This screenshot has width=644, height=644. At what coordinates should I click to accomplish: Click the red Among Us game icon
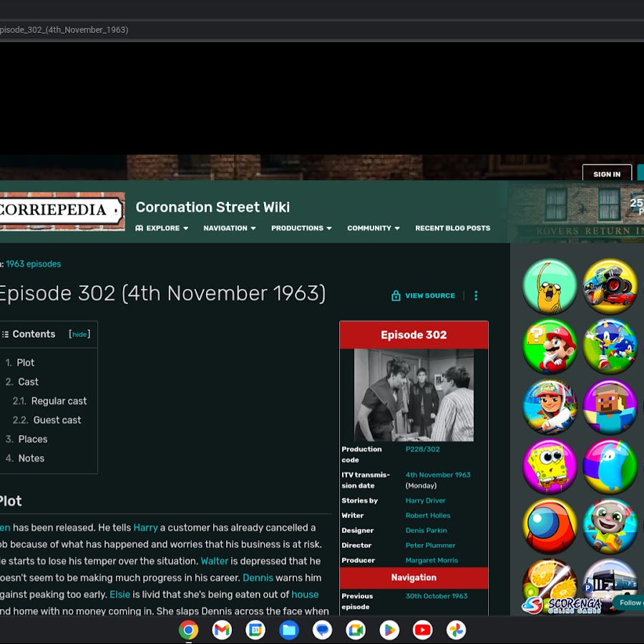[550, 526]
